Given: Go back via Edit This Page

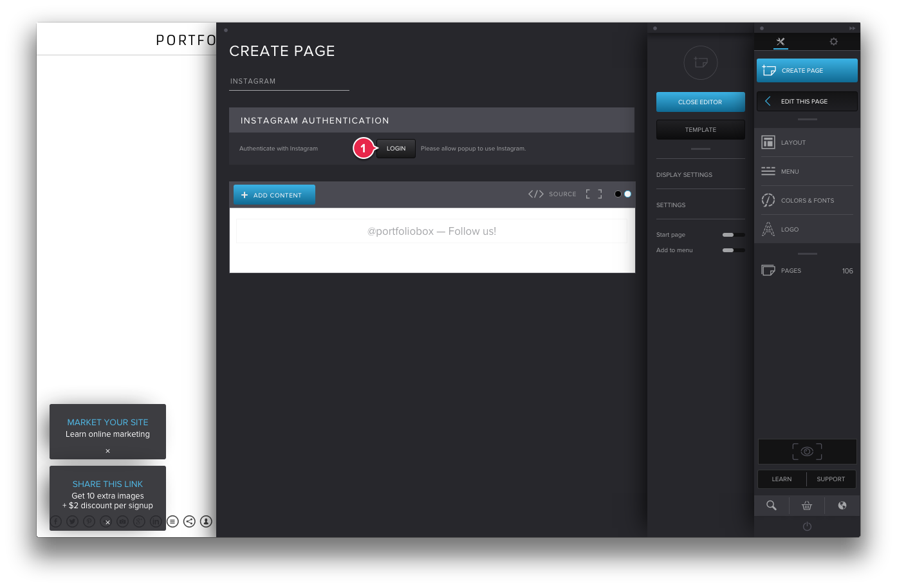Looking at the screenshot, I should [x=807, y=102].
